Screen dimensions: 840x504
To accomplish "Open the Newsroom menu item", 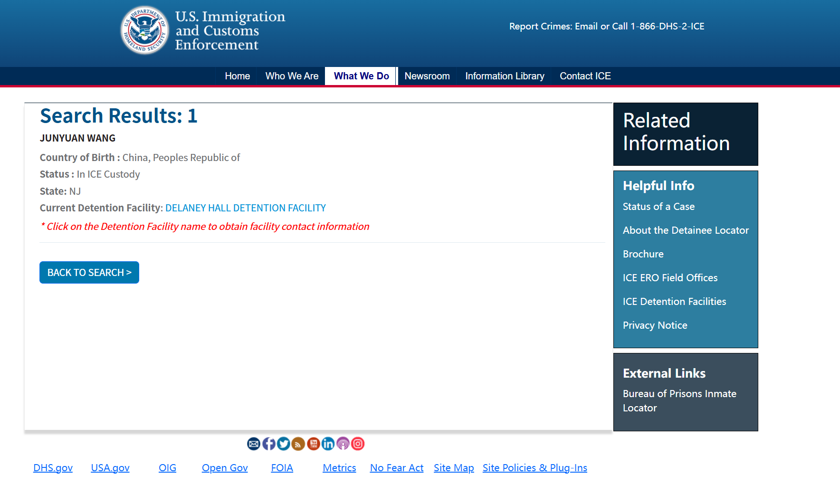I will pos(427,76).
